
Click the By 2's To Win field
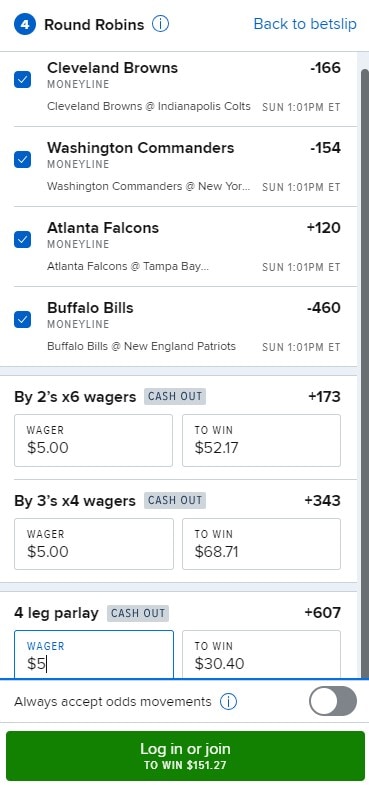coord(261,441)
